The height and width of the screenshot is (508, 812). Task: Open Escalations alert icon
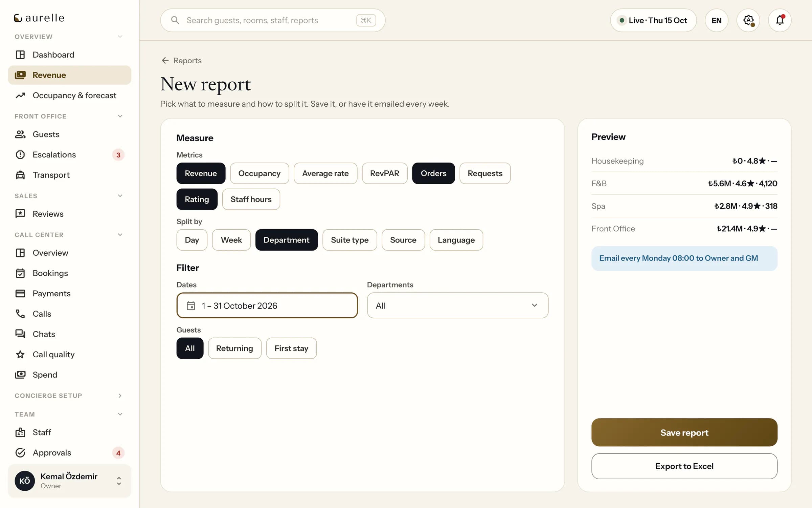point(20,154)
